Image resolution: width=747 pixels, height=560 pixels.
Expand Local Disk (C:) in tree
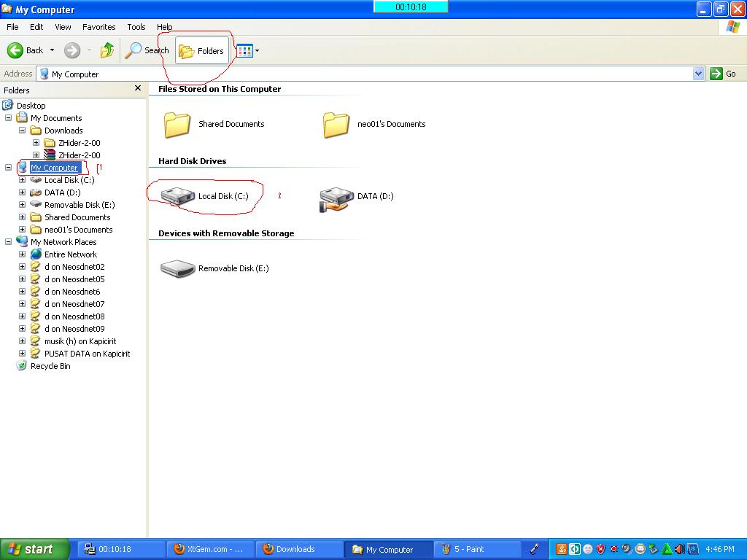pyautogui.click(x=22, y=180)
